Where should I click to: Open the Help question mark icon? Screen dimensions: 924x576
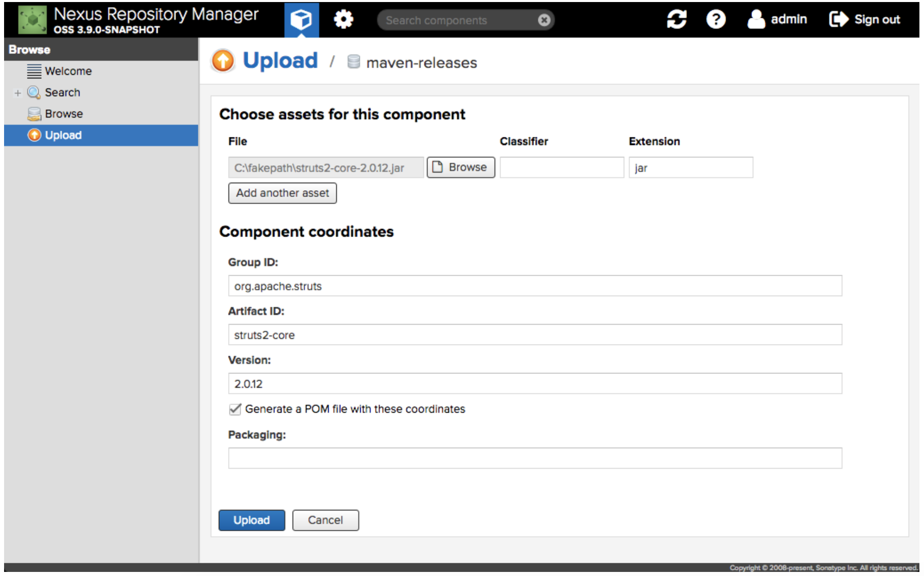tap(715, 20)
